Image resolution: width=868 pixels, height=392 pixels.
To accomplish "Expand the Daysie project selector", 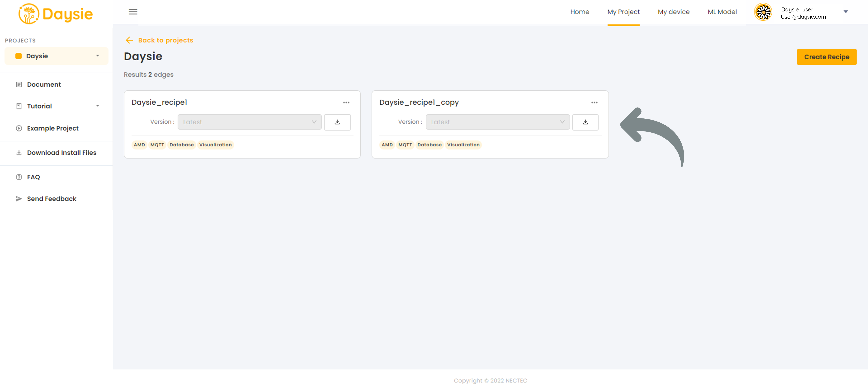I will pos(57,56).
